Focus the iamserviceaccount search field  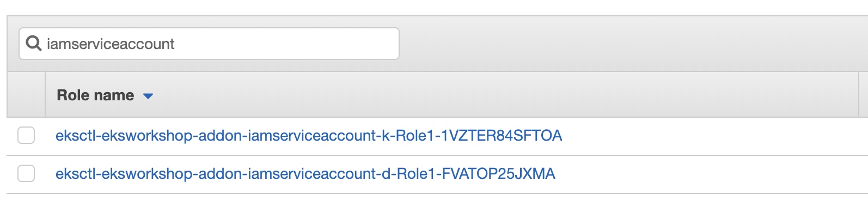pyautogui.click(x=209, y=44)
